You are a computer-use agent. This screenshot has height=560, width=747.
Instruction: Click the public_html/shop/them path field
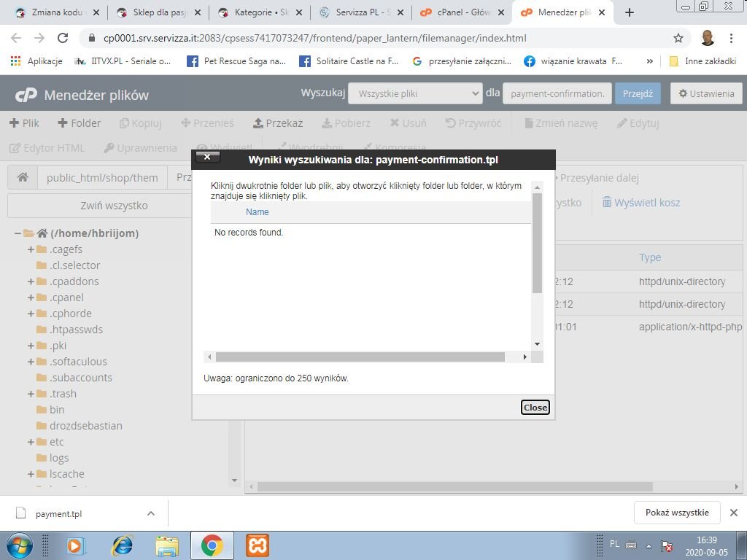102,178
